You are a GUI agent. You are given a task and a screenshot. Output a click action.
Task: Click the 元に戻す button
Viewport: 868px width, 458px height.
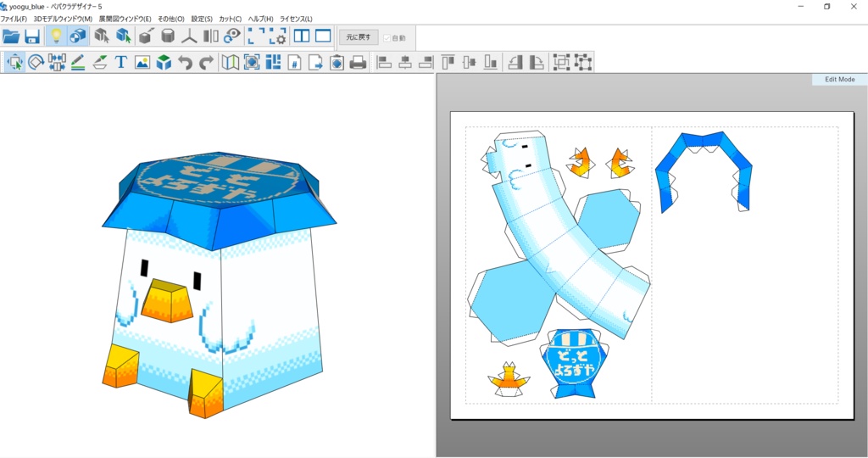click(x=359, y=37)
